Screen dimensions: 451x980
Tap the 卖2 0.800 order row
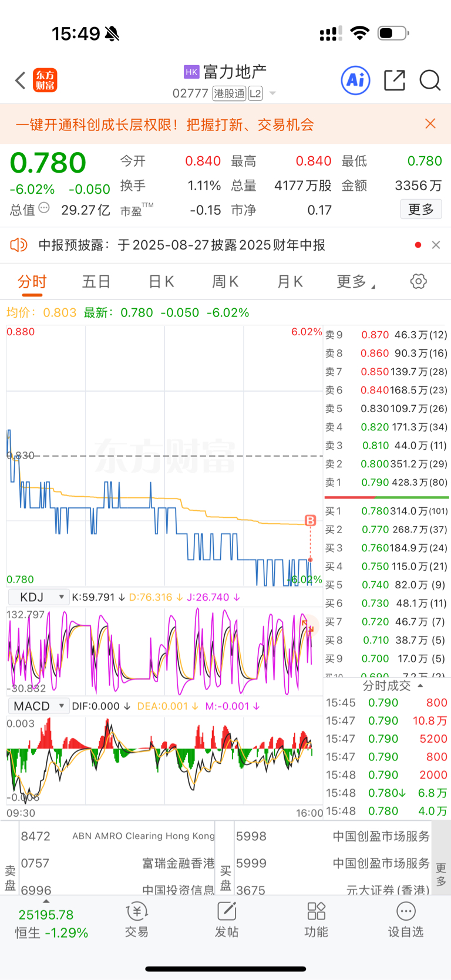[386, 464]
